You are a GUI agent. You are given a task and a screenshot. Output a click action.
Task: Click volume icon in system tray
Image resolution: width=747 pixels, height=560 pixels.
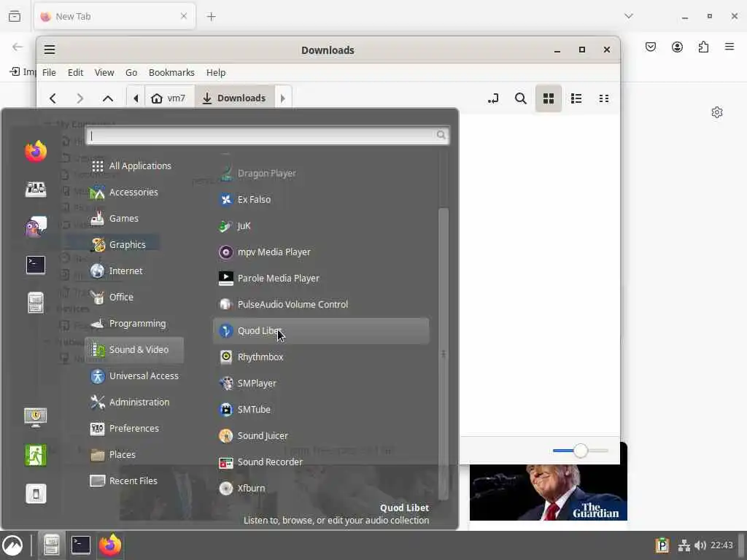[700, 545]
